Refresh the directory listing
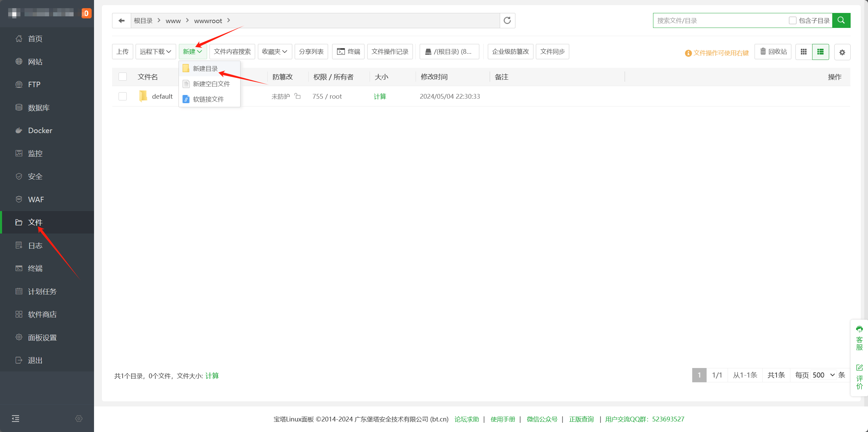The height and width of the screenshot is (432, 868). tap(507, 21)
